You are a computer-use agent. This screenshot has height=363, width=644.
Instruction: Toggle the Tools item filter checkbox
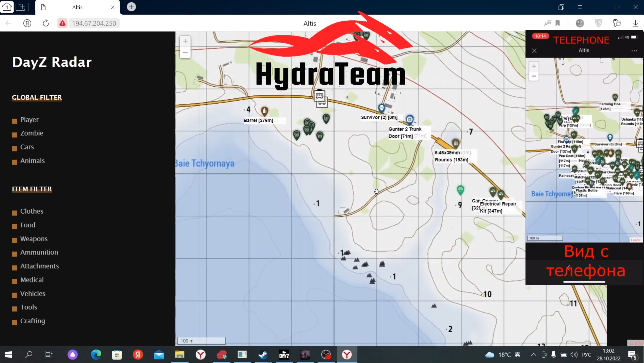(15, 308)
